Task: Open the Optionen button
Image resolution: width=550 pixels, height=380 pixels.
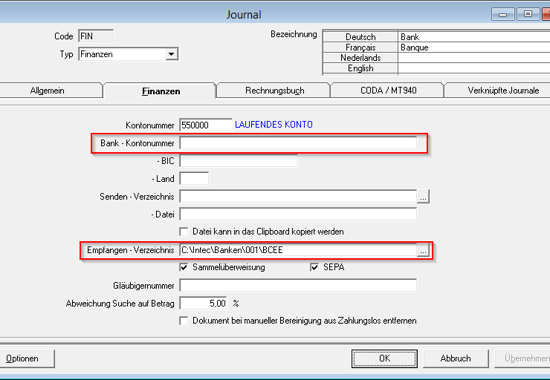Action: [x=26, y=359]
